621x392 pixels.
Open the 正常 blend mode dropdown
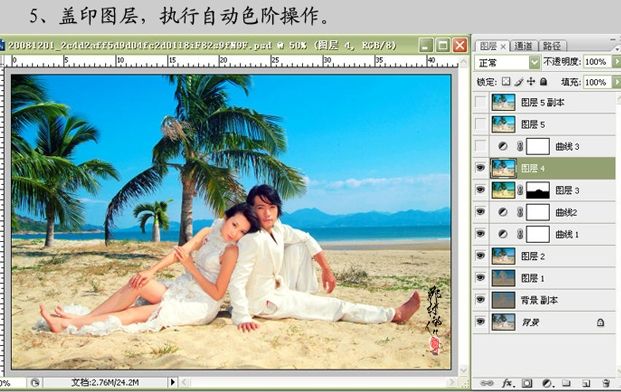coord(534,62)
